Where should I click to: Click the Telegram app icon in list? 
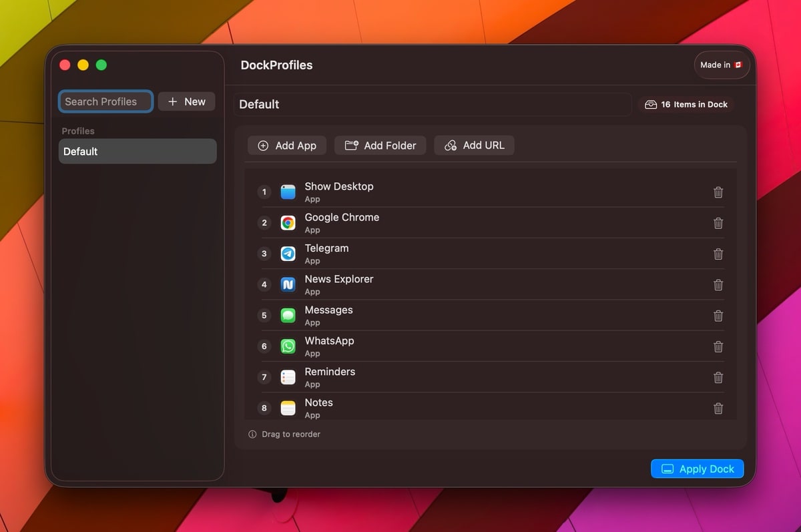(x=288, y=254)
